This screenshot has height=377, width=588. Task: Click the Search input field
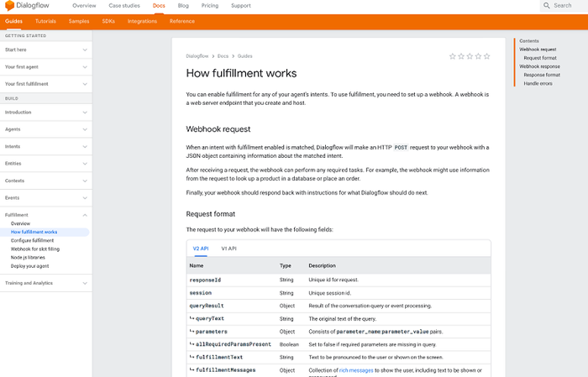coord(567,6)
